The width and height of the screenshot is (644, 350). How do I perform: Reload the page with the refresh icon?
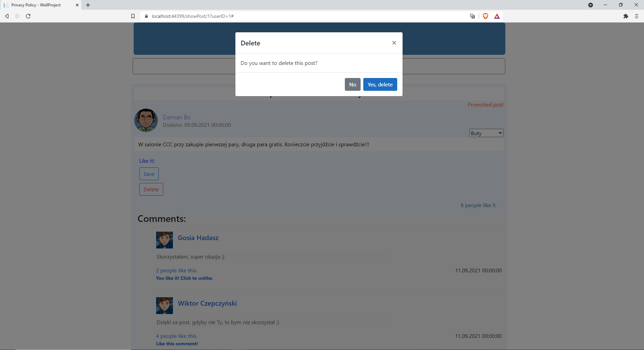coord(28,16)
